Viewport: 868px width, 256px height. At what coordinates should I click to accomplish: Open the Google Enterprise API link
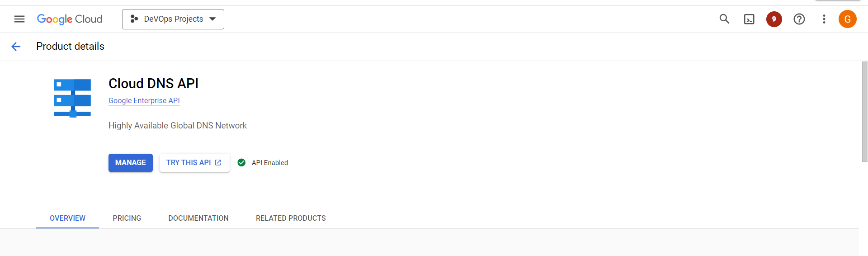144,101
